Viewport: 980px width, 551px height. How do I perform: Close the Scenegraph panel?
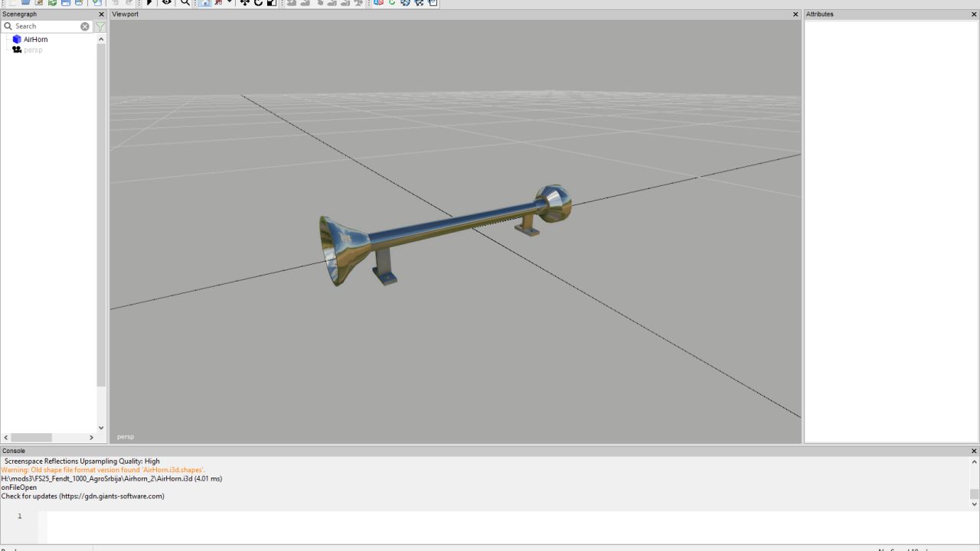click(101, 15)
